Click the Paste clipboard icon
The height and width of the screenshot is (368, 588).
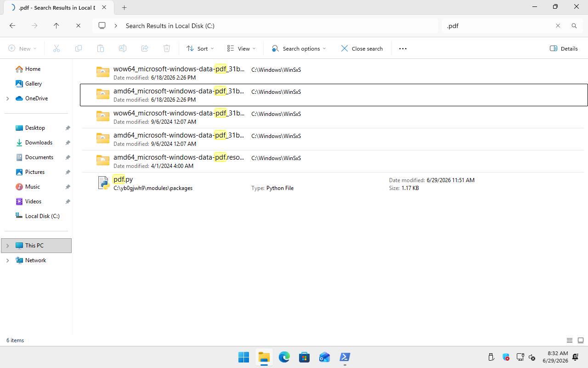(101, 48)
